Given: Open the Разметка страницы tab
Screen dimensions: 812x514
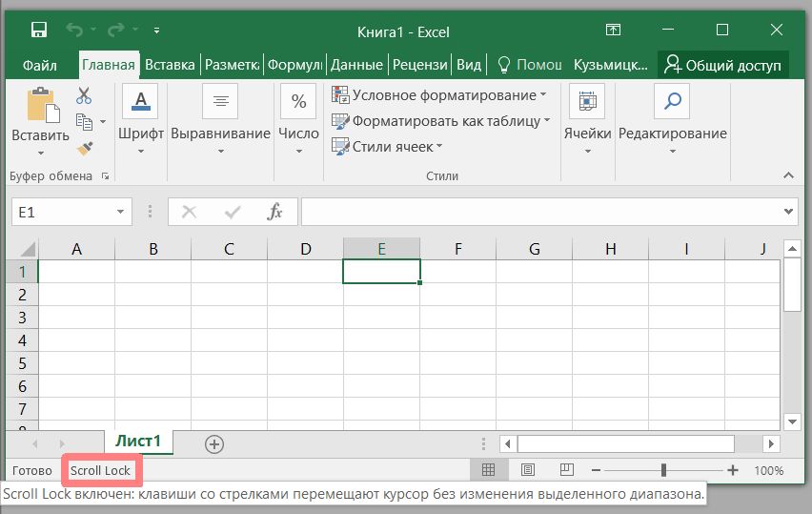Looking at the screenshot, I should coord(232,65).
